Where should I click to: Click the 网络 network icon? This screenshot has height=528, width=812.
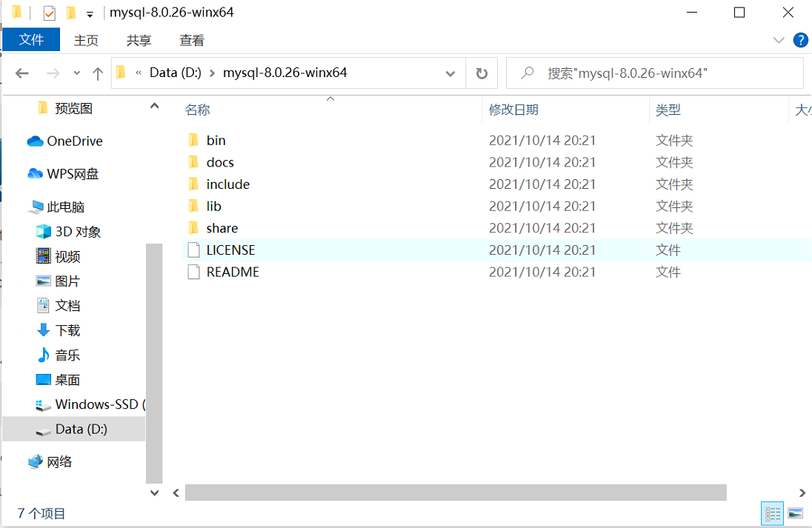[36, 462]
